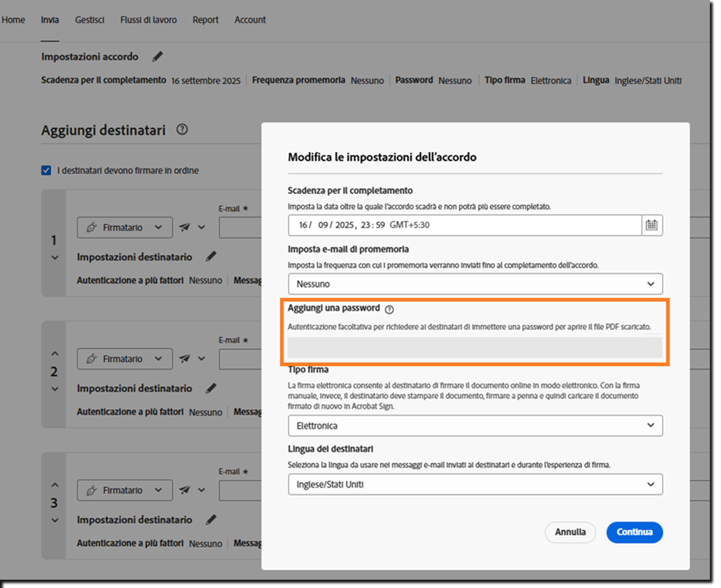Click the help icon next to Aggiungi destinatari
Screen dimensions: 721x588
(x=182, y=130)
